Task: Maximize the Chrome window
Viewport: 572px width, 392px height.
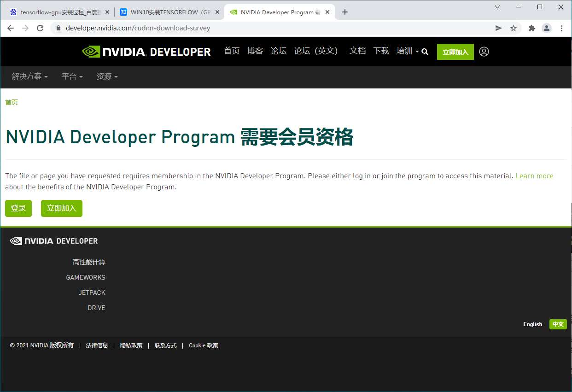Action: [540, 7]
